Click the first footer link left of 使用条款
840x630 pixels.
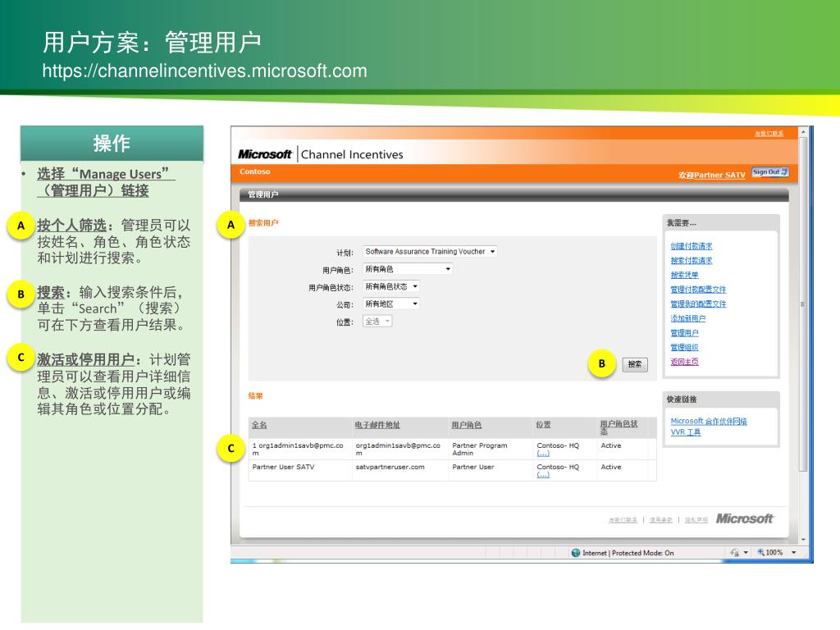(x=623, y=520)
